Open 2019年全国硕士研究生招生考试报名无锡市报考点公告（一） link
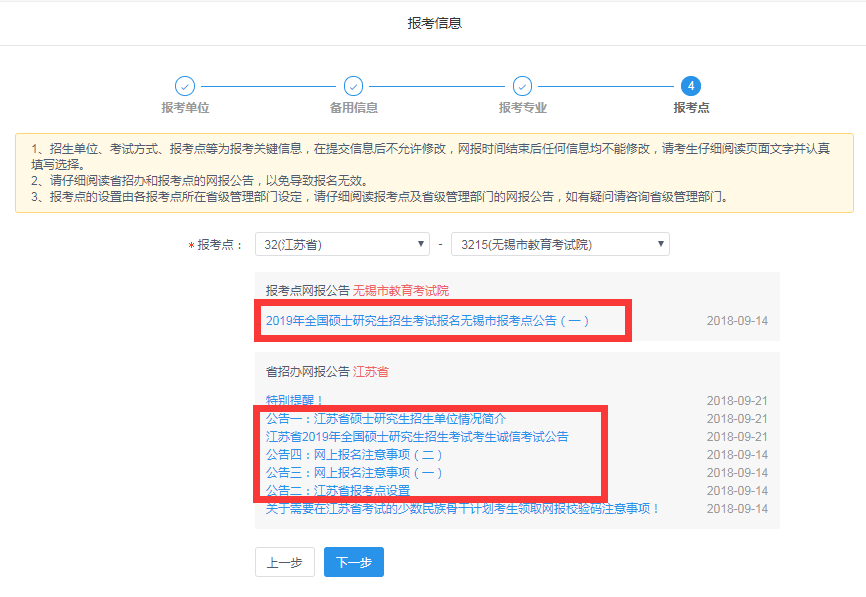Screen dimensions: 866x597 pyautogui.click(x=427, y=321)
